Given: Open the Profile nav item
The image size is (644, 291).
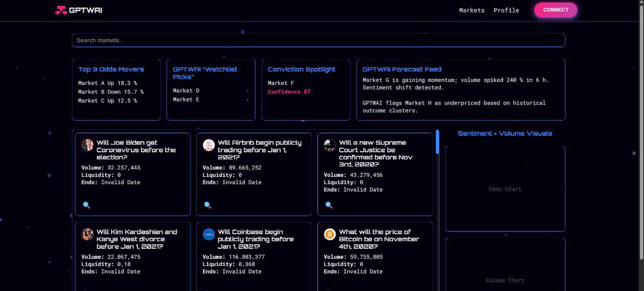Looking at the screenshot, I should [506, 10].
